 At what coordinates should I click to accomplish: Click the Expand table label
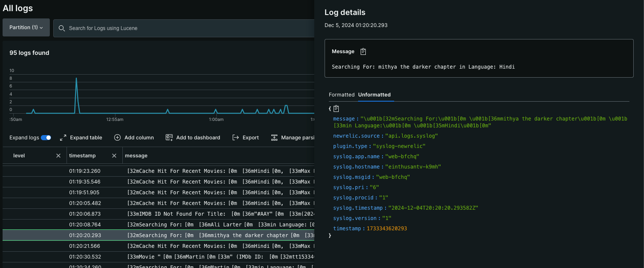coord(86,138)
